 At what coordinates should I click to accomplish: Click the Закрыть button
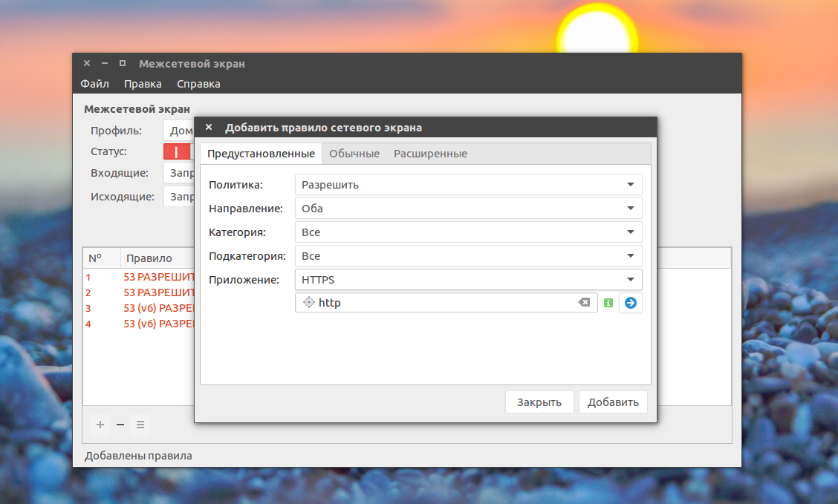pos(539,402)
